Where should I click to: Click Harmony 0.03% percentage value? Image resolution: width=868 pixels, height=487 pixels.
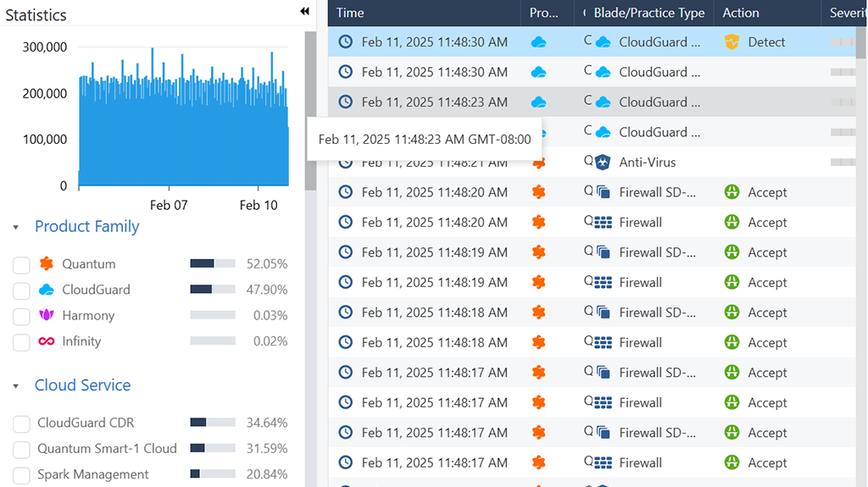click(x=270, y=315)
